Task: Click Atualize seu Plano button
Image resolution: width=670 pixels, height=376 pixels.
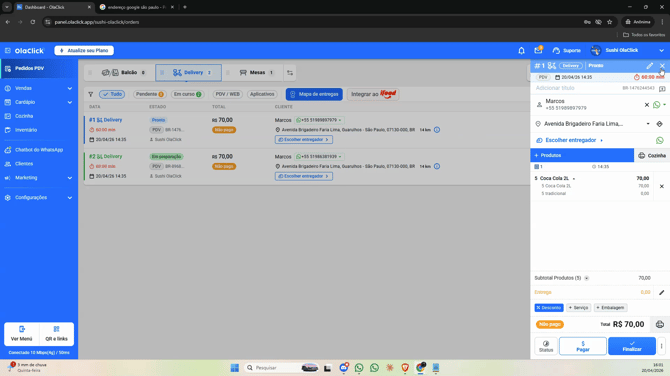Action: (84, 50)
